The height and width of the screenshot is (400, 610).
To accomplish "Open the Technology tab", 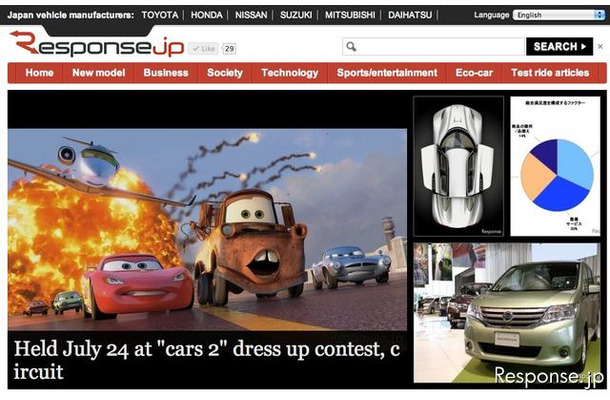I will click(290, 73).
